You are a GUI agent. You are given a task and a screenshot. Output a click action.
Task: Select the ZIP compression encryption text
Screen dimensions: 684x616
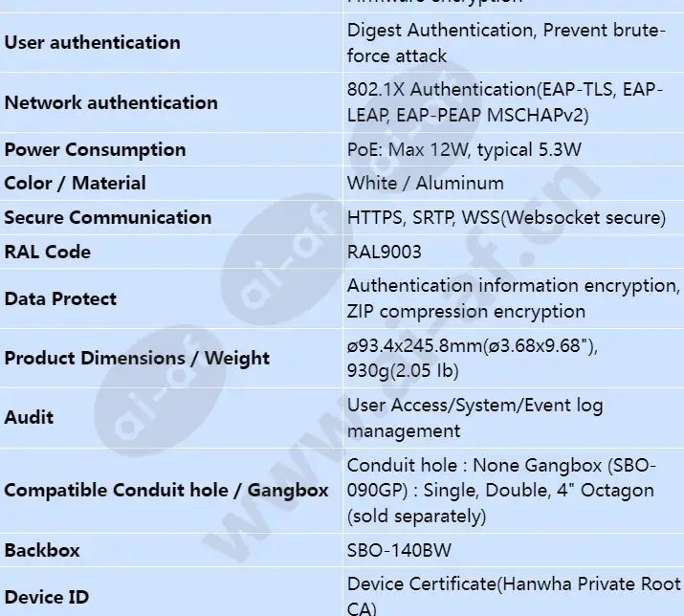point(466,312)
